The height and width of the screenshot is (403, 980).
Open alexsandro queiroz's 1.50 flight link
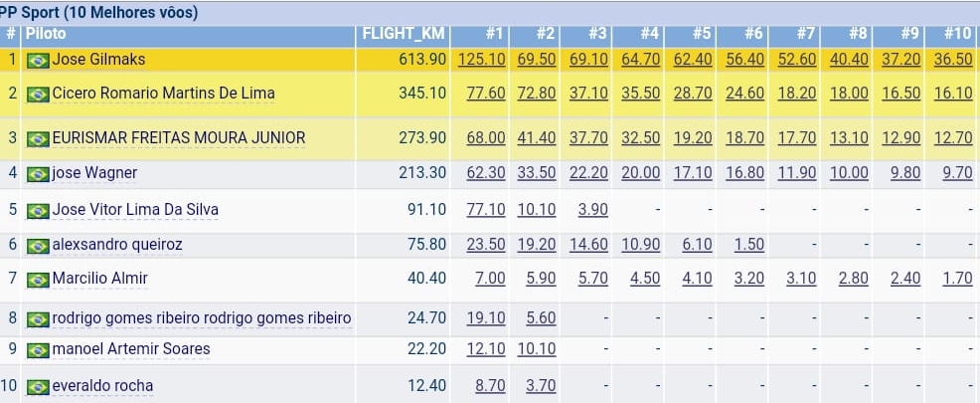tap(748, 245)
